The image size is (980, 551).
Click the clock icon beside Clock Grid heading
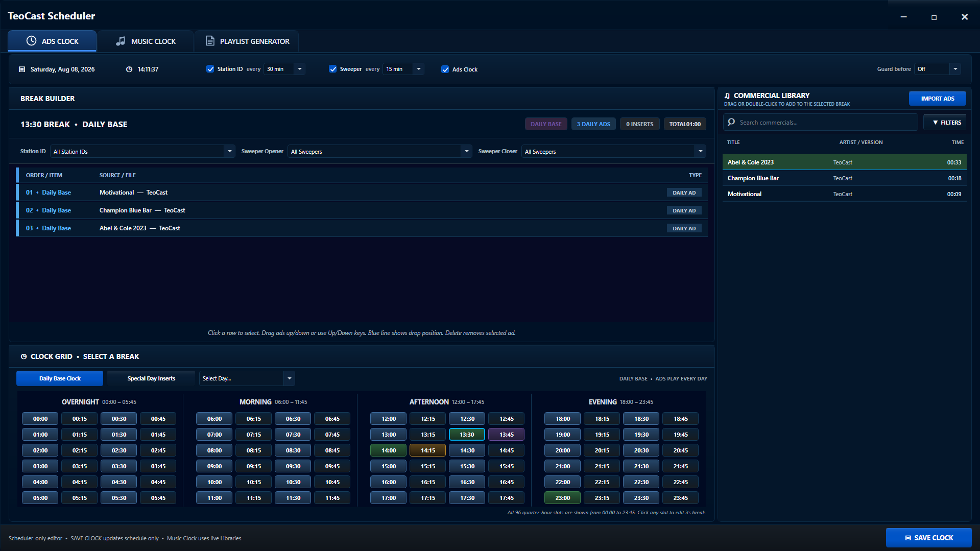tap(23, 356)
